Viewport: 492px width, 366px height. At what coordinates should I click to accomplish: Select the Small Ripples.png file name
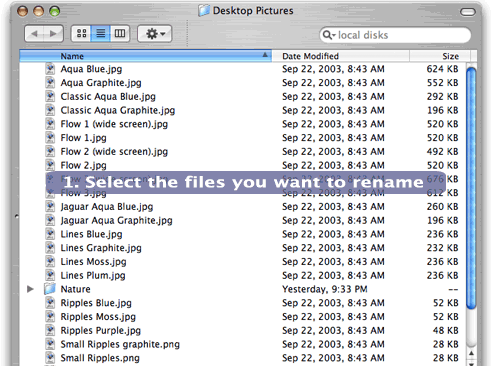point(100,358)
